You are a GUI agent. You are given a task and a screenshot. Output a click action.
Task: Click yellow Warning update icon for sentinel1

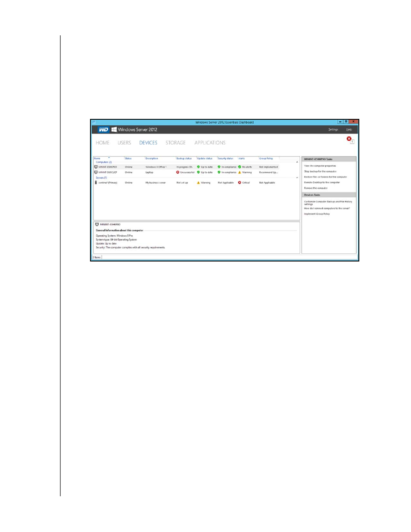pyautogui.click(x=199, y=183)
